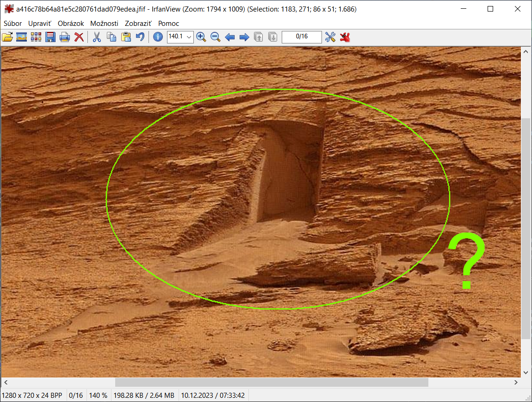Open the Súbor menu

point(12,23)
